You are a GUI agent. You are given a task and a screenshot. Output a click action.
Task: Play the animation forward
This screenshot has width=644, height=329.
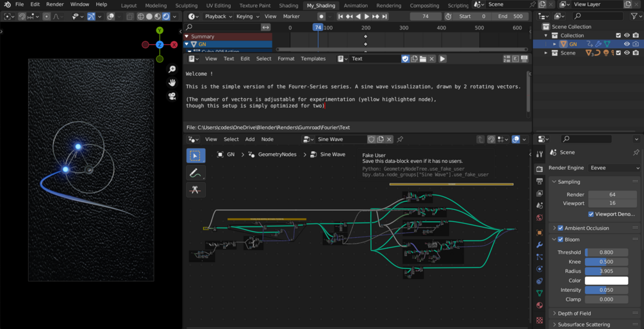pos(367,17)
